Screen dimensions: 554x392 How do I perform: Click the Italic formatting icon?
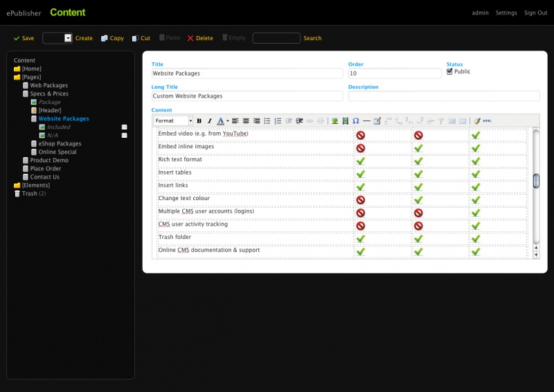(209, 121)
